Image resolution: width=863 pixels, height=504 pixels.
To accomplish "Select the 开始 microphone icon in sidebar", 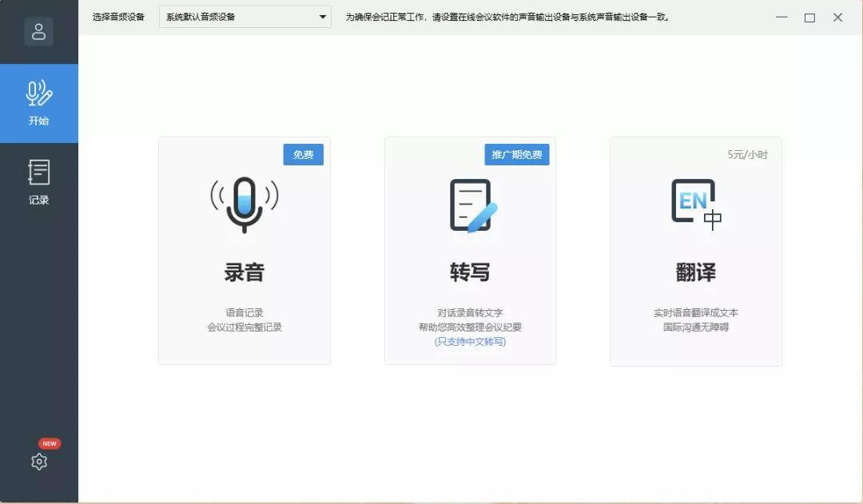I will [x=38, y=92].
